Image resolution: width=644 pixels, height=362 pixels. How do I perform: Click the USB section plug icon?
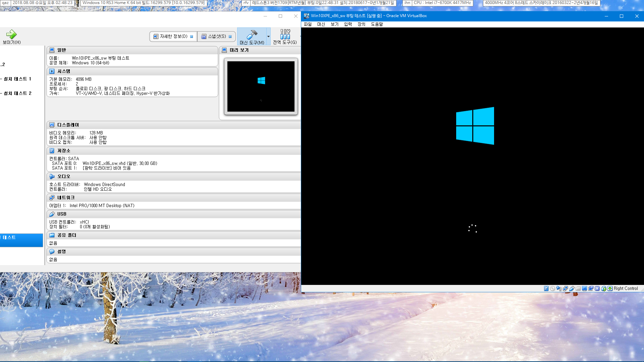point(52,214)
